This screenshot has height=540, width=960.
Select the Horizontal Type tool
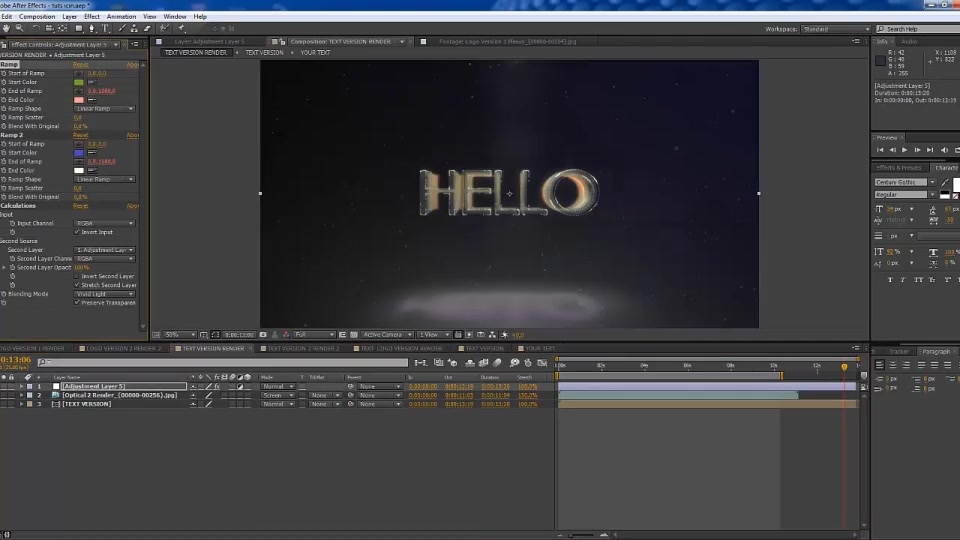tap(105, 28)
